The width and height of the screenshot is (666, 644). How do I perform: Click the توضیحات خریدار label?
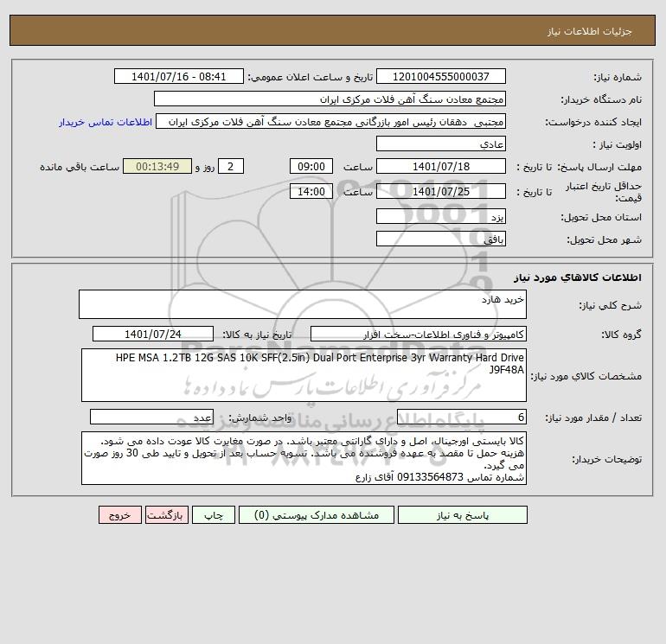point(606,459)
